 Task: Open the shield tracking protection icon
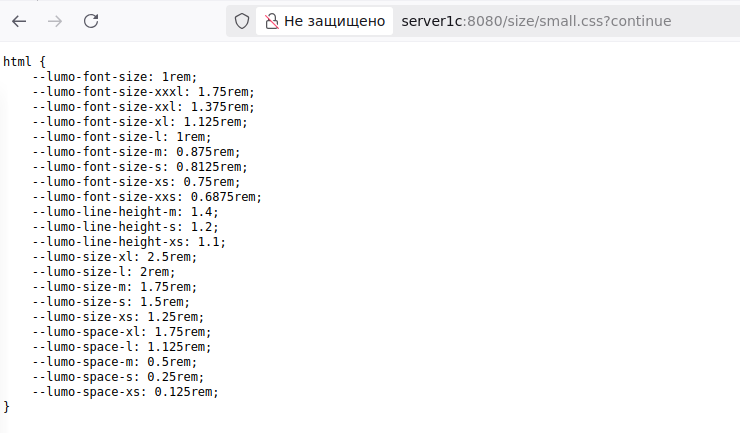click(242, 21)
